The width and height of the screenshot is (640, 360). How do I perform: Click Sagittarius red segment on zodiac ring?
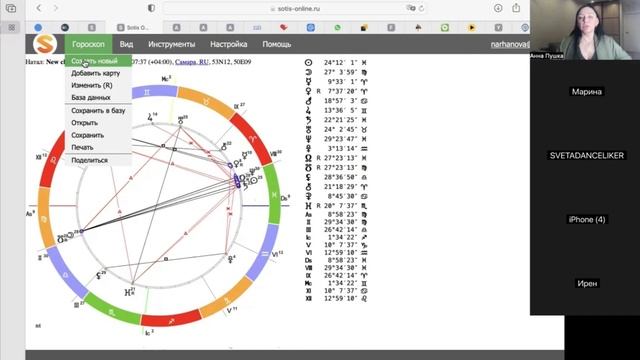(x=171, y=320)
